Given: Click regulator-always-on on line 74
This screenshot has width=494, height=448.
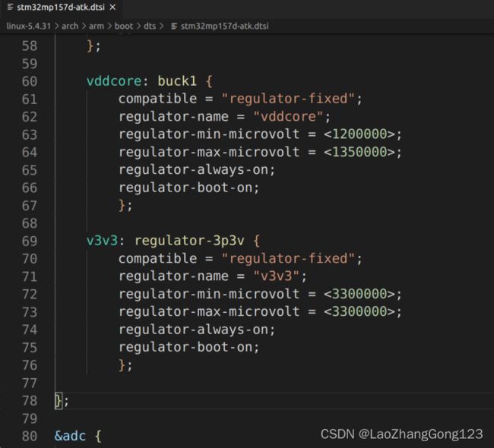Looking at the screenshot, I should click(x=194, y=330).
